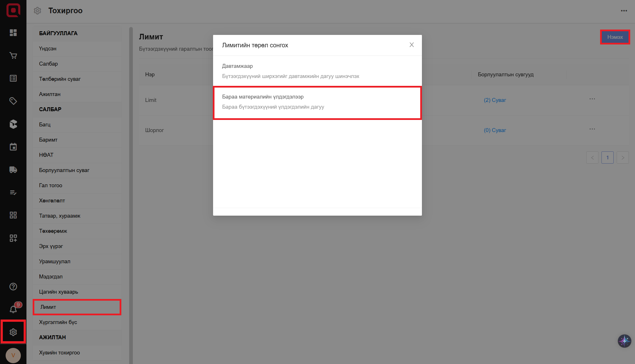Screen dimensions: 635x364
Task: Go to next page arrow
Action: coord(623,158)
